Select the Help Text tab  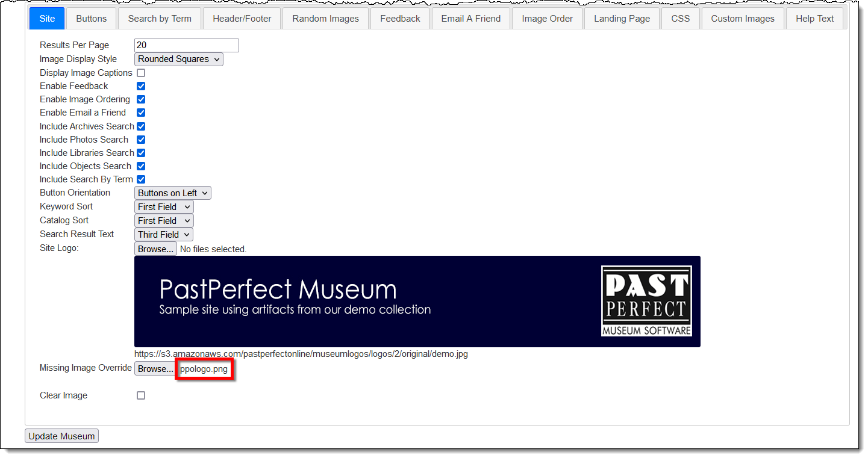814,19
